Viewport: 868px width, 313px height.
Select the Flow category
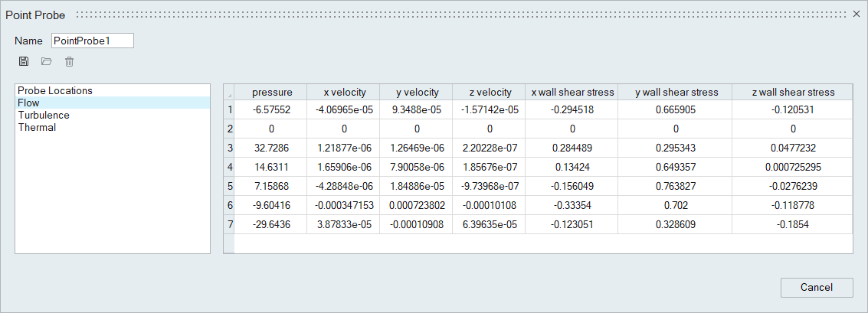coord(29,103)
